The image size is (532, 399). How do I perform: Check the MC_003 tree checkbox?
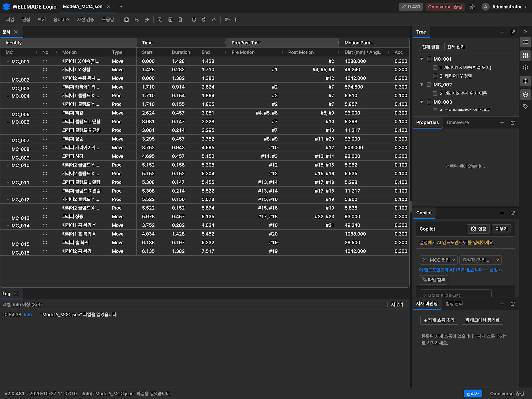point(429,102)
